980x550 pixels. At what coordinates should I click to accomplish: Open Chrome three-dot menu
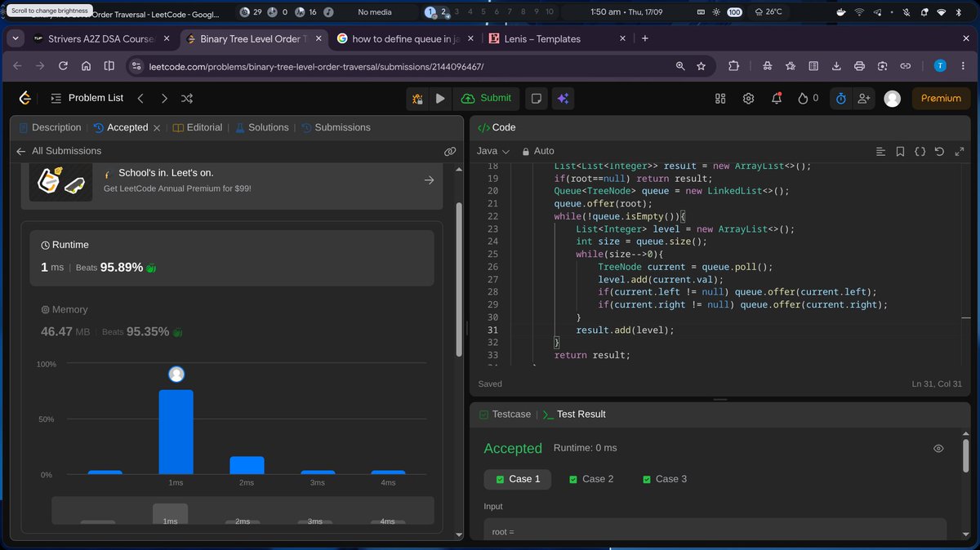coord(964,67)
